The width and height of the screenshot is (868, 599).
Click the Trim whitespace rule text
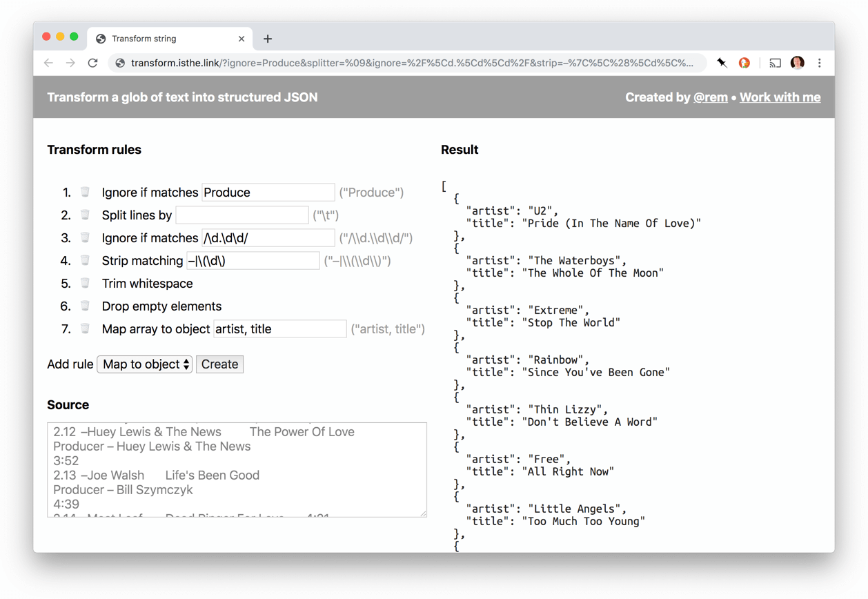click(148, 284)
